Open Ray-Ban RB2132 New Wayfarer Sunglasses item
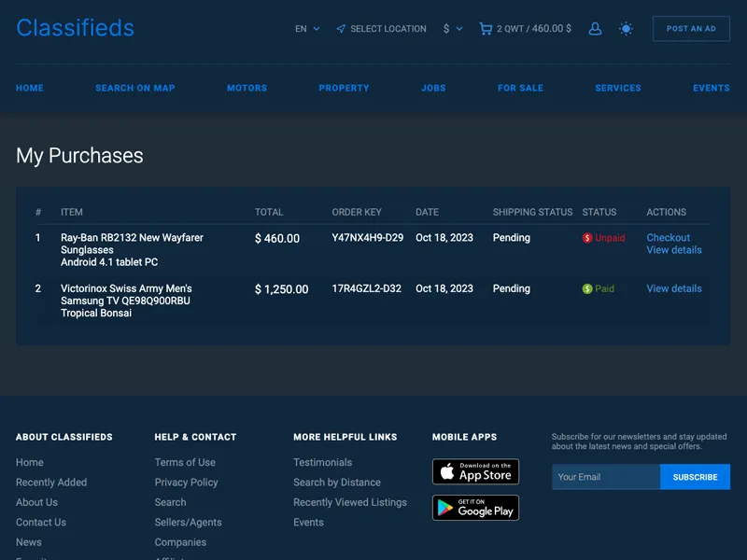 132,244
